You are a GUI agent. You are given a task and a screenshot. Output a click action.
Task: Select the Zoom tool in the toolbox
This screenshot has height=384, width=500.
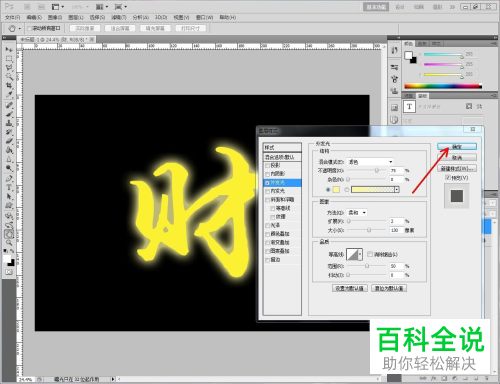tap(9, 243)
